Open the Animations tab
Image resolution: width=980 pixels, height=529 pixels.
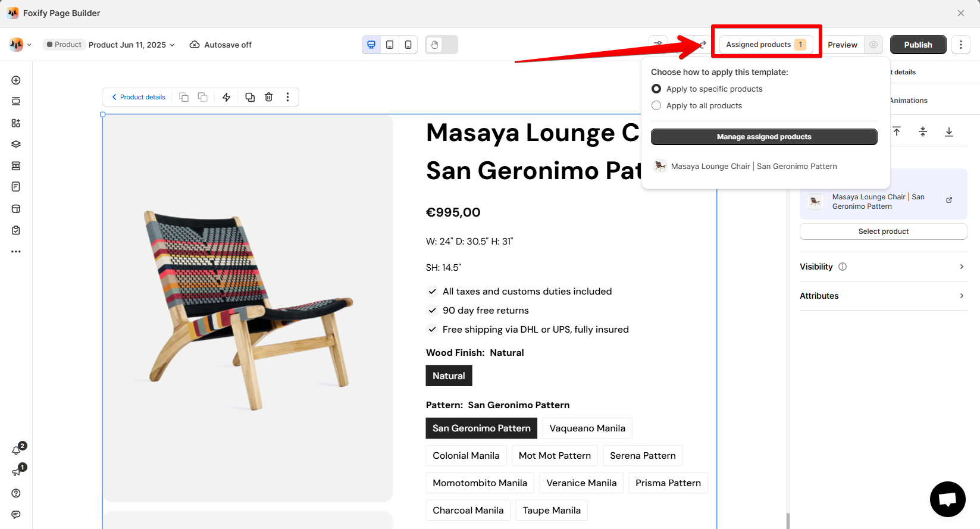[x=909, y=101]
